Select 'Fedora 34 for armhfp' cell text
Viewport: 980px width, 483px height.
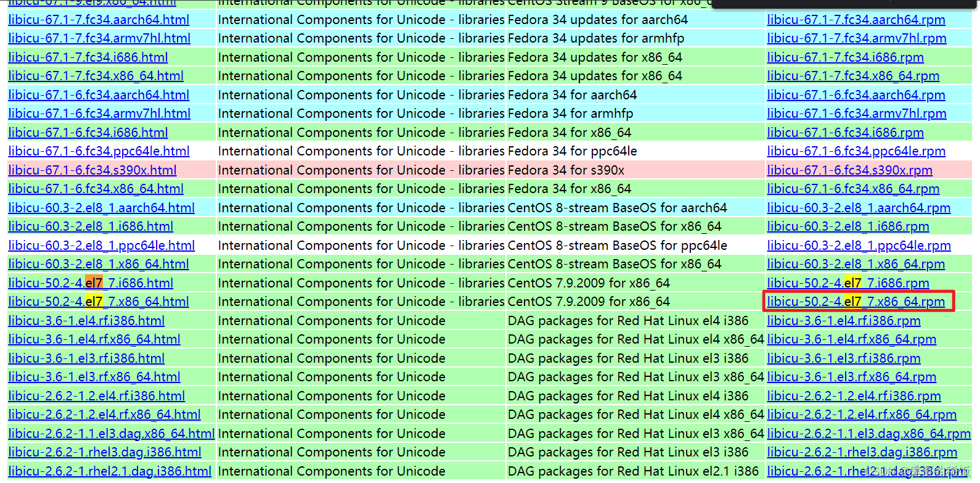(570, 114)
